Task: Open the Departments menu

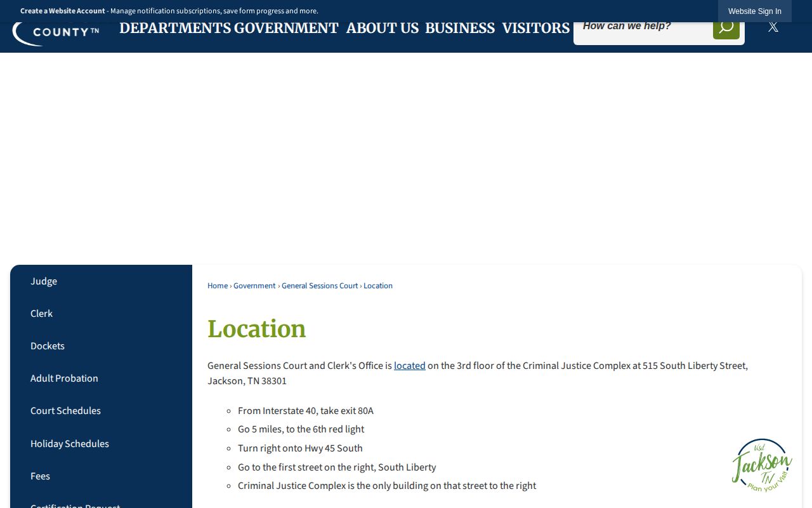Action: click(175, 28)
